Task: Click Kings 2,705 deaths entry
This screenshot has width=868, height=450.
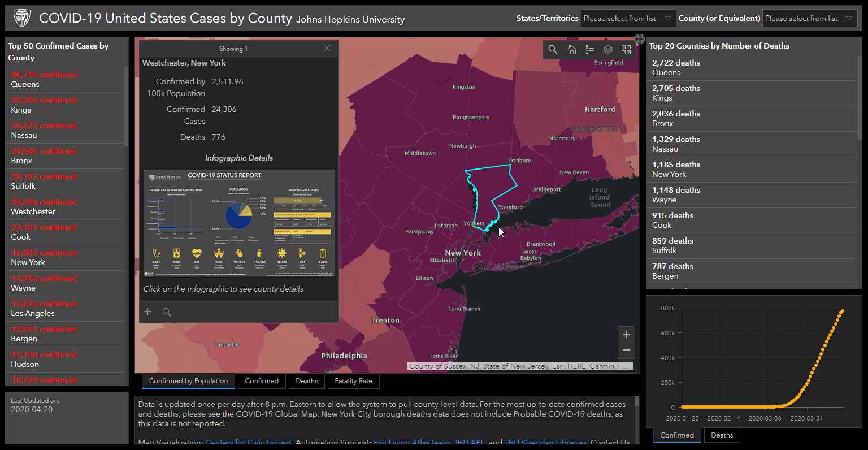Action: click(x=752, y=93)
